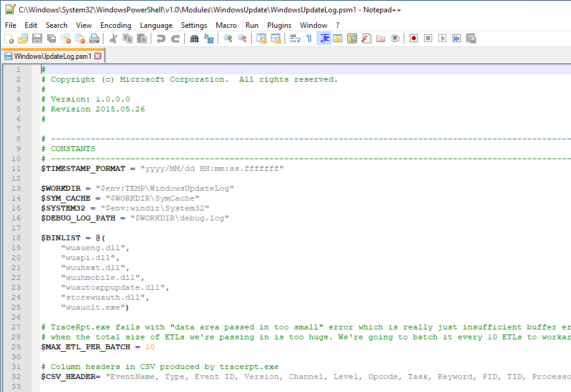The height and width of the screenshot is (392, 571).
Task: Click the $WORKDIR variable on line 13
Action: click(x=61, y=188)
